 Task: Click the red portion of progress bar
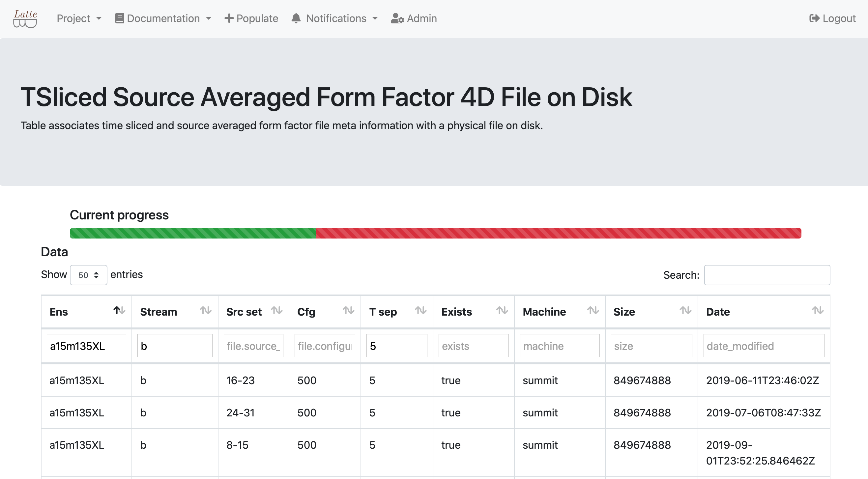[558, 233]
